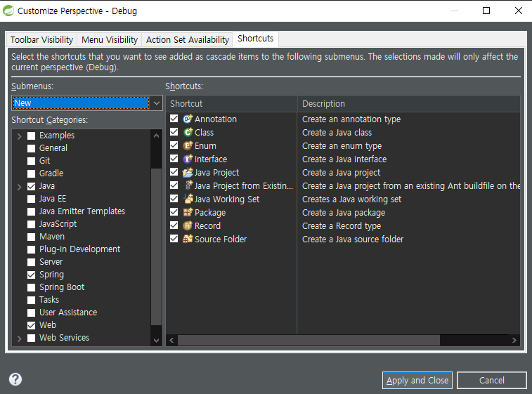Click the vertical scrollbar thumb in categories list
Screen dimensions: 532x394
[x=157, y=247]
